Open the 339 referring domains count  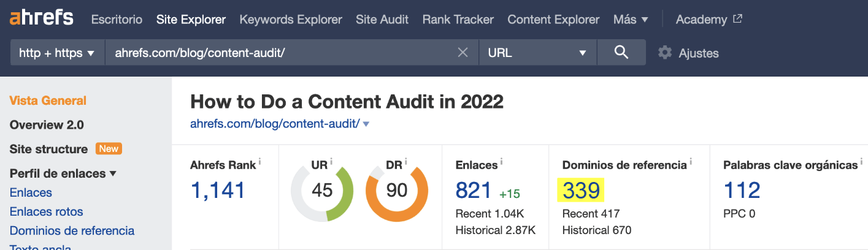pos(581,191)
